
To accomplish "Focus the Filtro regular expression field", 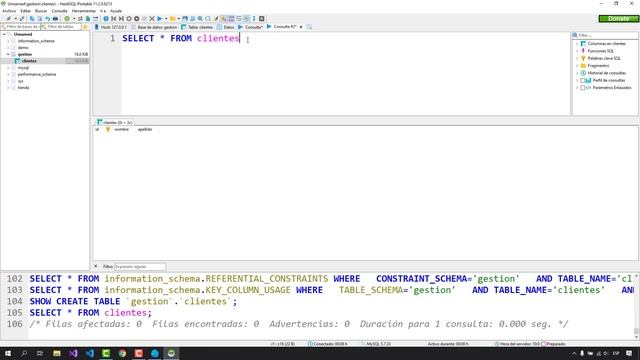I will (140, 267).
